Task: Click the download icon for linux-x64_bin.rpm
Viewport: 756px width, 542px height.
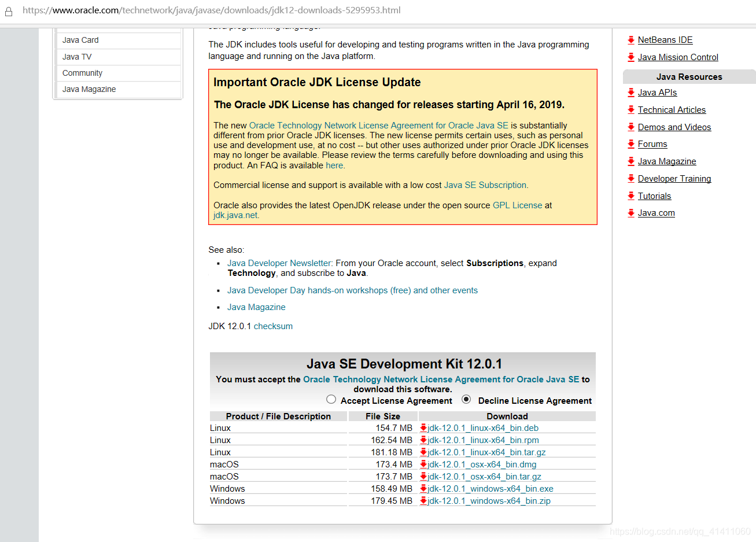Action: pyautogui.click(x=423, y=440)
